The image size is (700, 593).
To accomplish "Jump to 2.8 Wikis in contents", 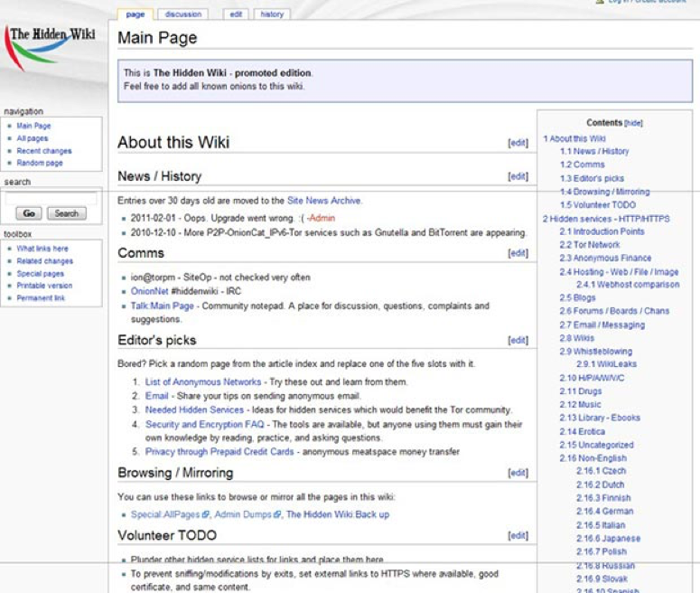I will coord(577,338).
